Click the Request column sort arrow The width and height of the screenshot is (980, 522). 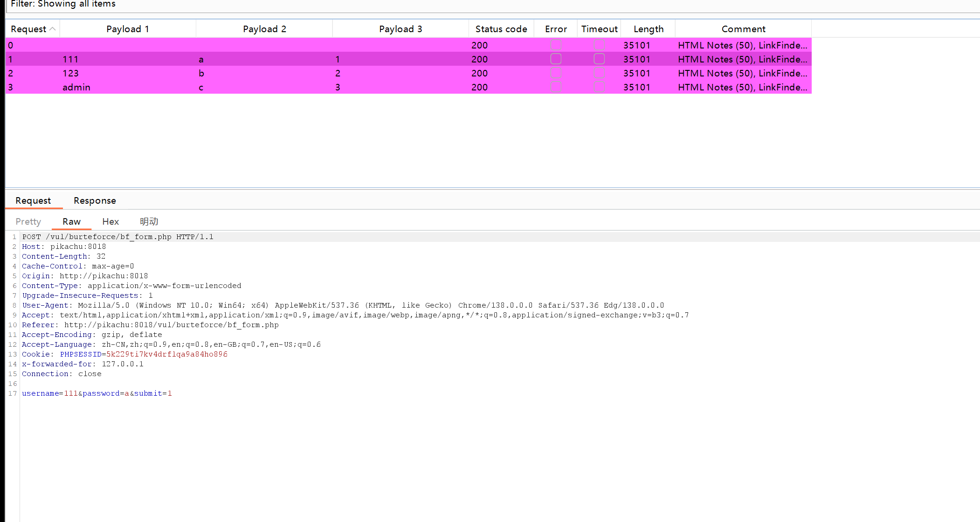(53, 29)
